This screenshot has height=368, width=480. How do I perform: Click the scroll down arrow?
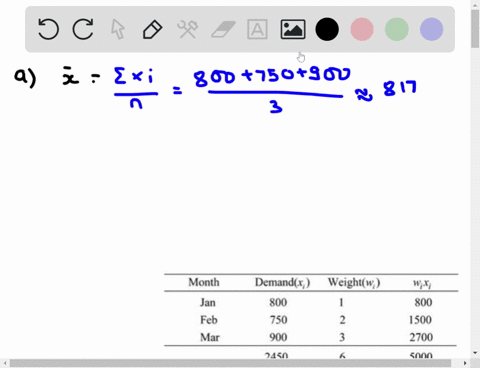pyautogui.click(x=475, y=353)
